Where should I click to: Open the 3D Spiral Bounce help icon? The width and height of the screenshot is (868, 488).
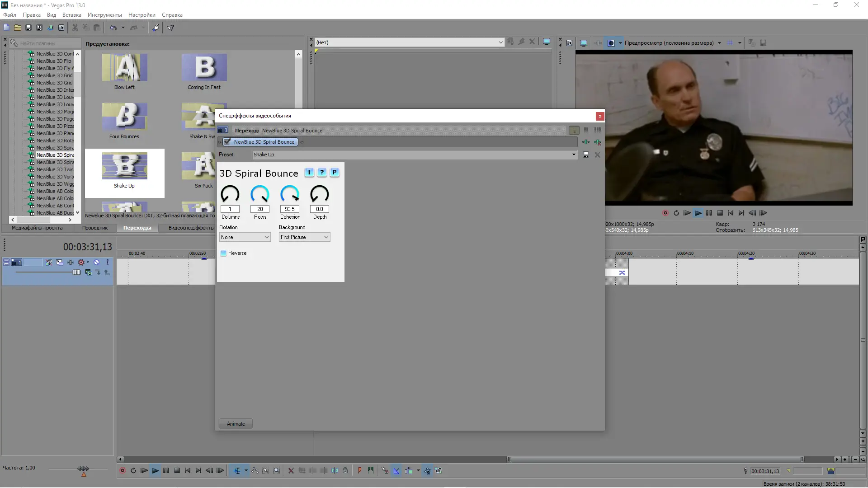click(x=322, y=172)
